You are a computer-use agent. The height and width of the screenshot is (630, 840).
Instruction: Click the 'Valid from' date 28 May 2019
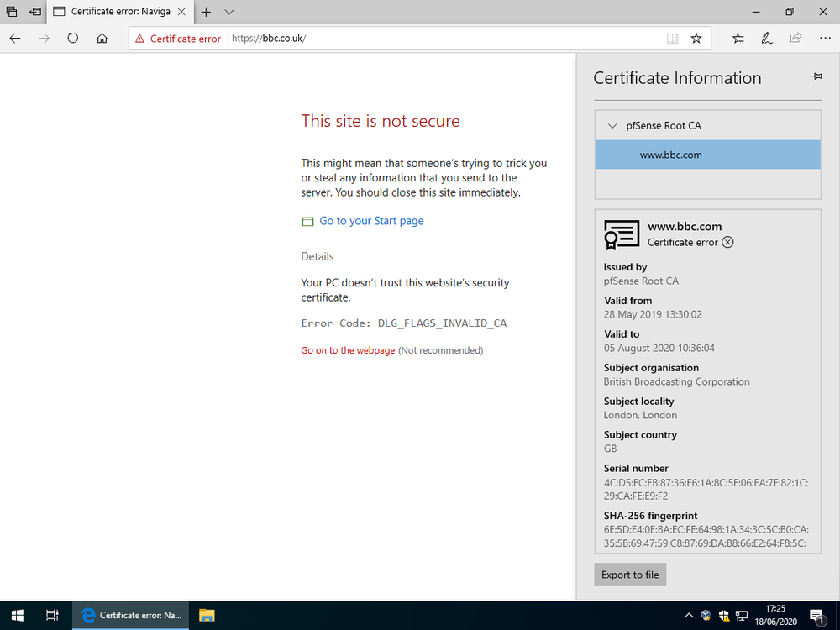point(653,314)
